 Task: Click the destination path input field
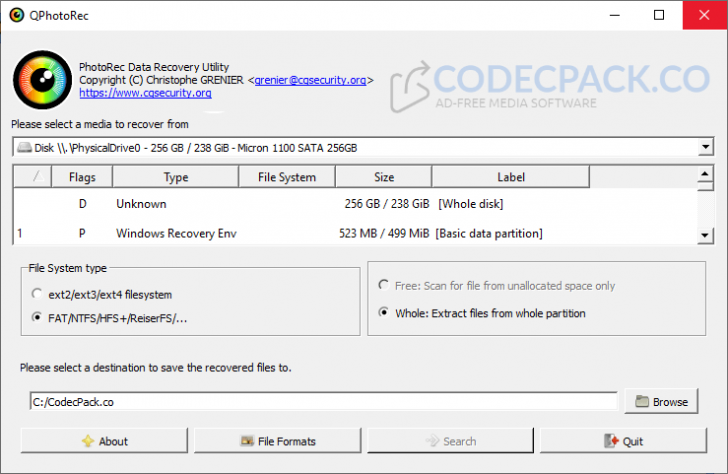tap(324, 402)
